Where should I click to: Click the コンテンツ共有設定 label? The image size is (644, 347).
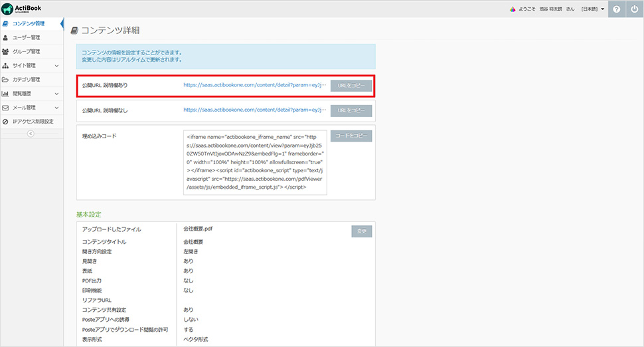coord(104,310)
